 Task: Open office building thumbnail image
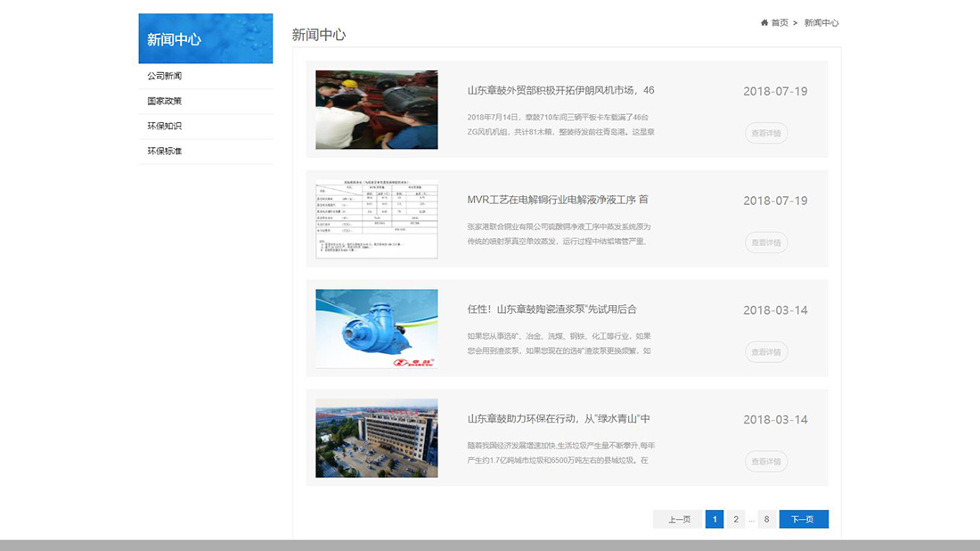376,438
